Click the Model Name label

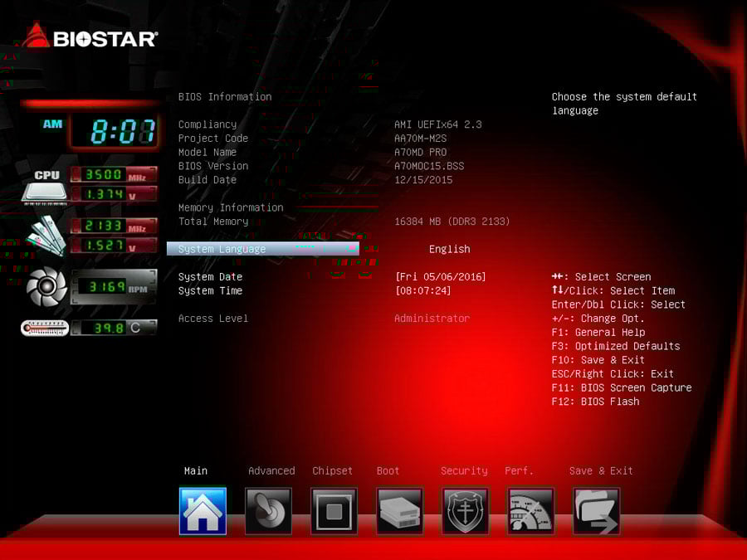tap(207, 152)
